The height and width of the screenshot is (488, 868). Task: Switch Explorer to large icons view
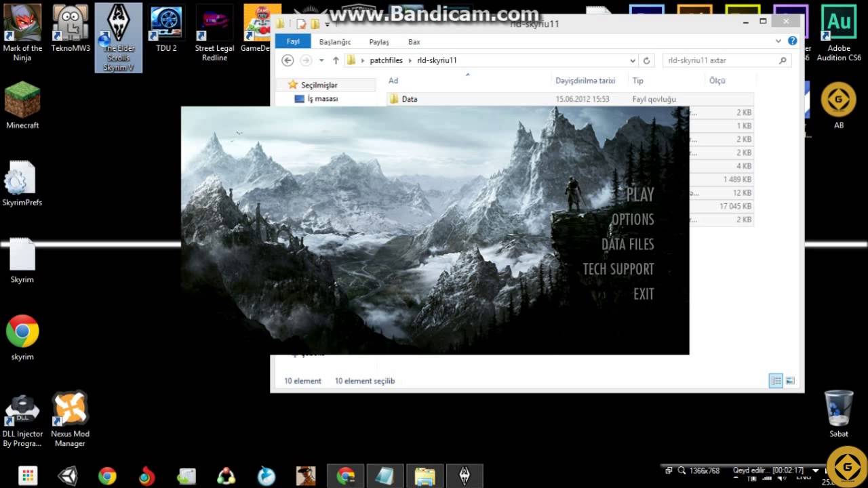click(x=789, y=381)
